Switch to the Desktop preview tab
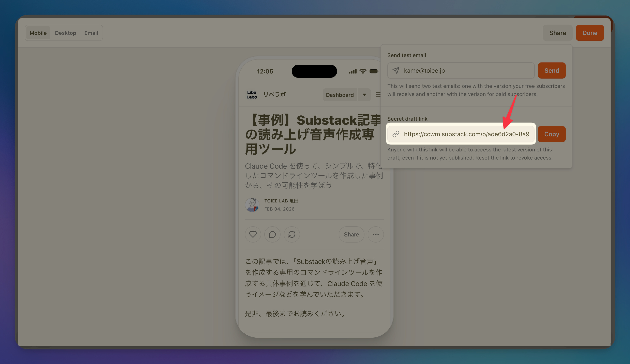This screenshot has width=630, height=364. [65, 33]
